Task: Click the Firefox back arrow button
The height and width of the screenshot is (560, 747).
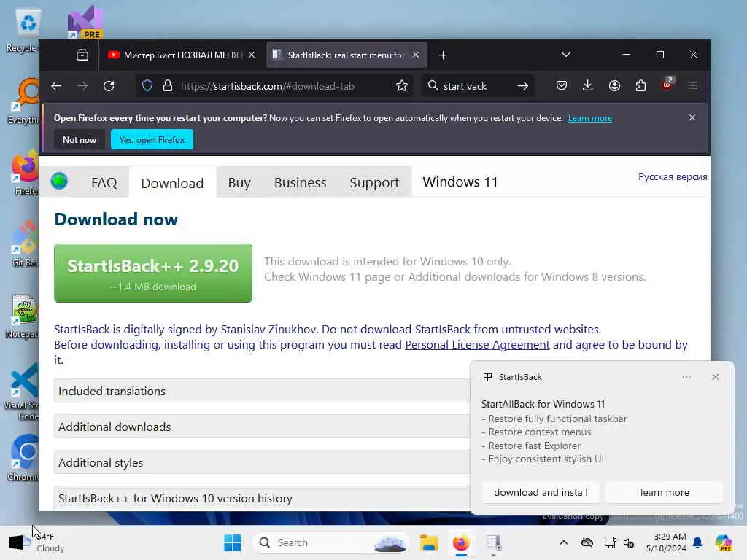Action: [x=56, y=86]
